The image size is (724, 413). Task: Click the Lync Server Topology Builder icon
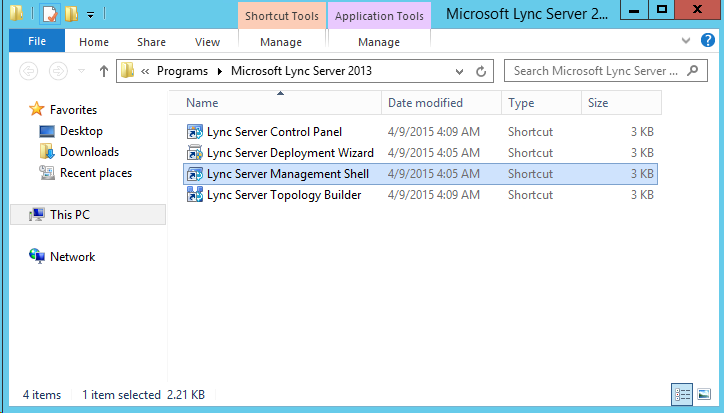point(195,195)
